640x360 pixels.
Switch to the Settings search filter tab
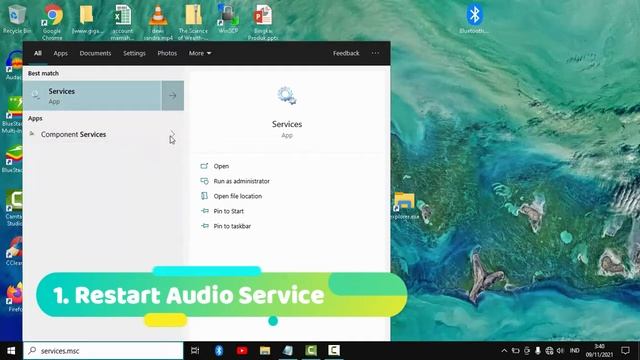point(134,53)
